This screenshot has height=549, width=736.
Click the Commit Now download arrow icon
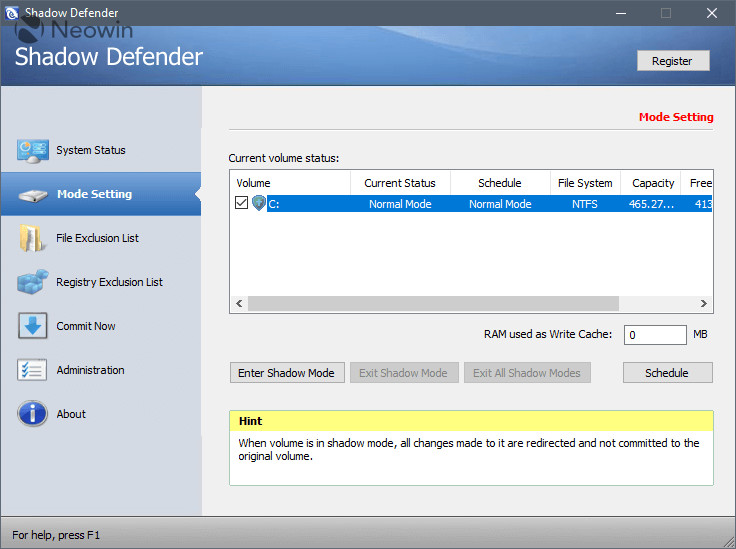coord(32,326)
